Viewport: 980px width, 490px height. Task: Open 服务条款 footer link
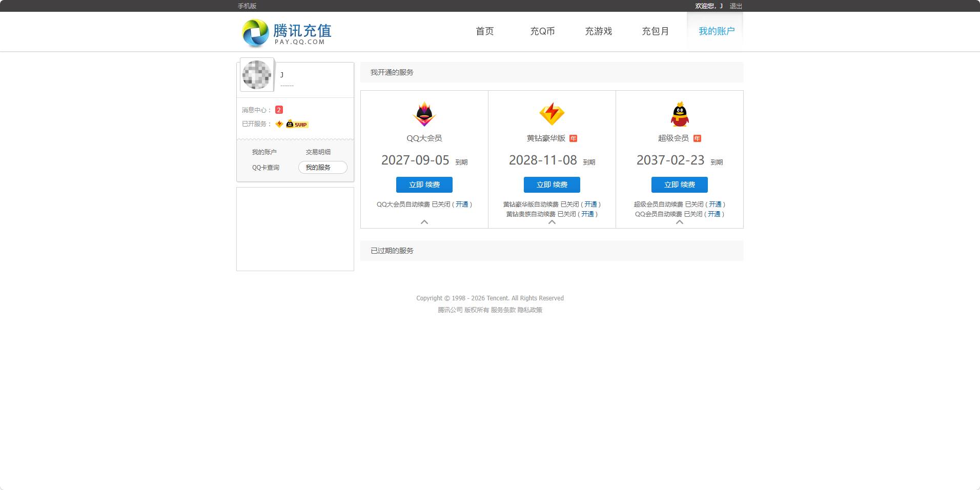[503, 310]
